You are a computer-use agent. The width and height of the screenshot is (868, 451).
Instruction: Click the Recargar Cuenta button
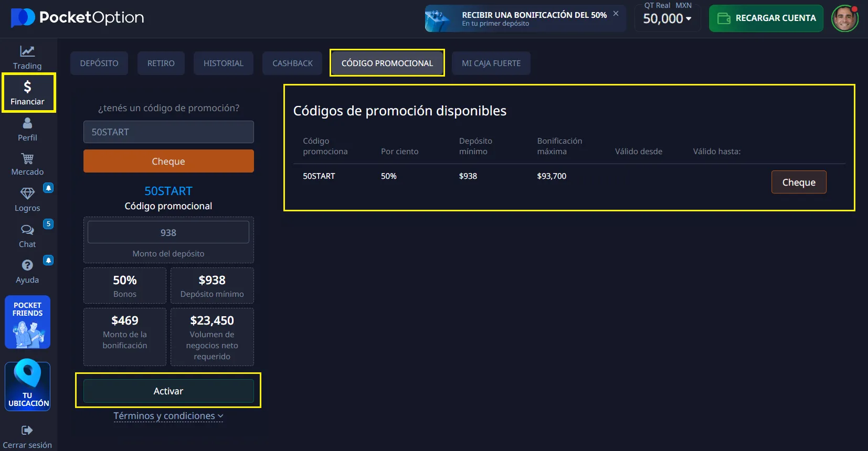[766, 18]
